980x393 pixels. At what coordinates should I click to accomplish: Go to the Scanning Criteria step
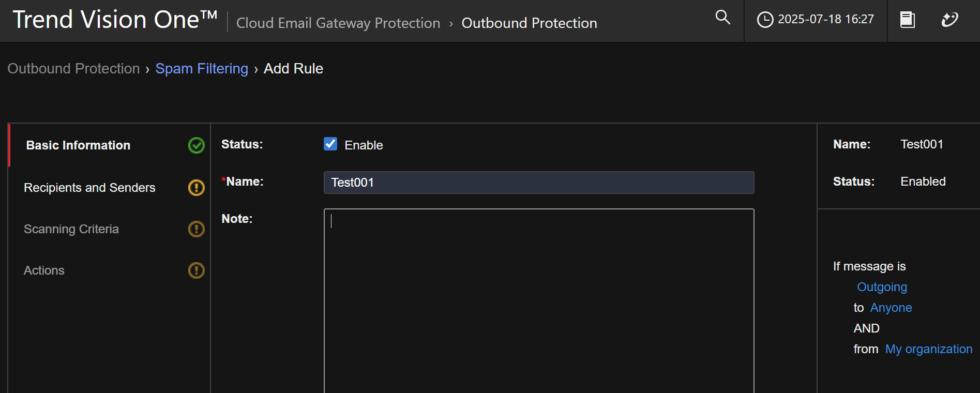[71, 229]
